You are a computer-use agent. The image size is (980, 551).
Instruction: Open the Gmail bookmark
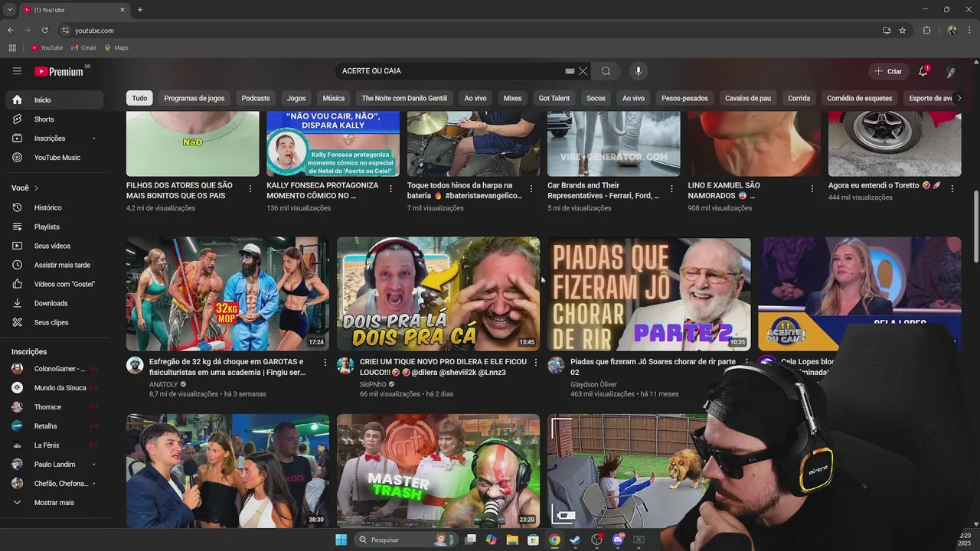point(83,47)
